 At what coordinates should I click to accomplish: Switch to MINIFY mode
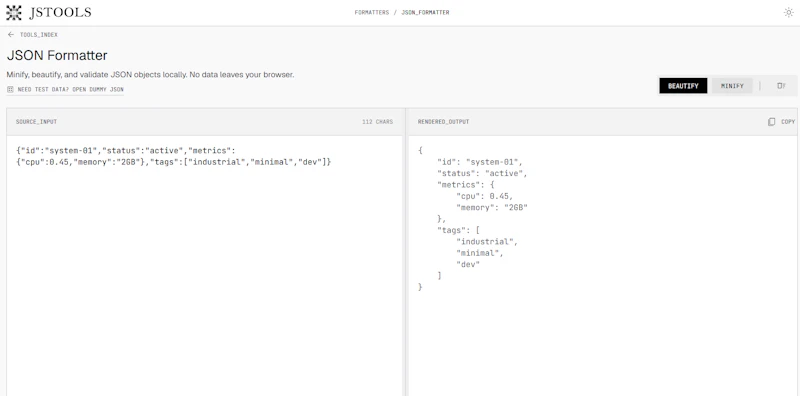pyautogui.click(x=732, y=86)
